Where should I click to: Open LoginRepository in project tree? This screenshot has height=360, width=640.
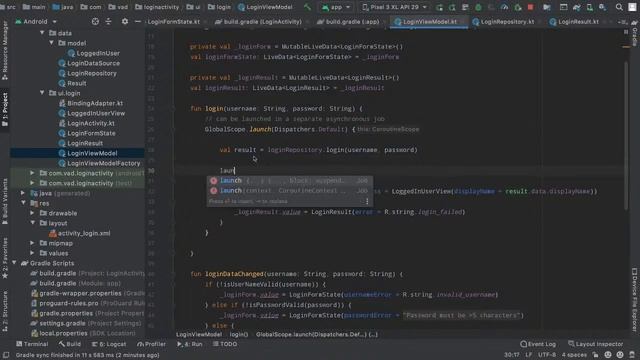87,73
